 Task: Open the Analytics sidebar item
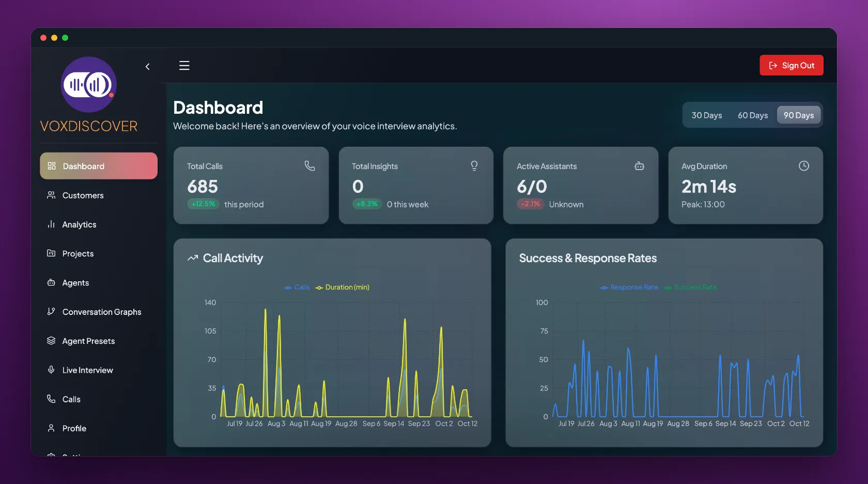[x=99, y=224]
